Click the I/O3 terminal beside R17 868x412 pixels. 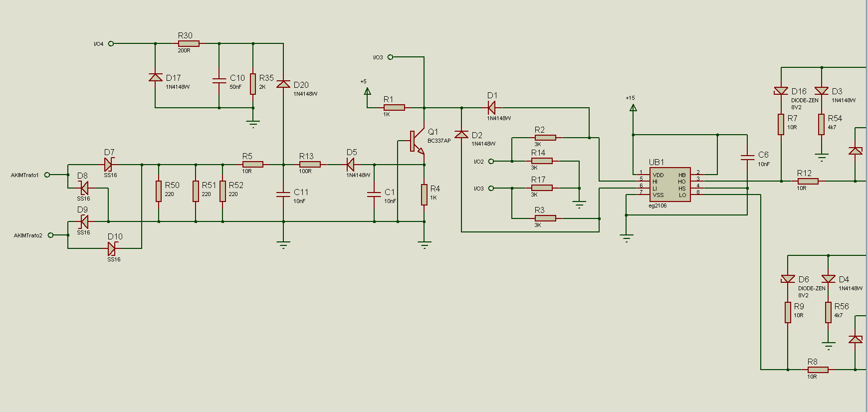click(x=491, y=188)
